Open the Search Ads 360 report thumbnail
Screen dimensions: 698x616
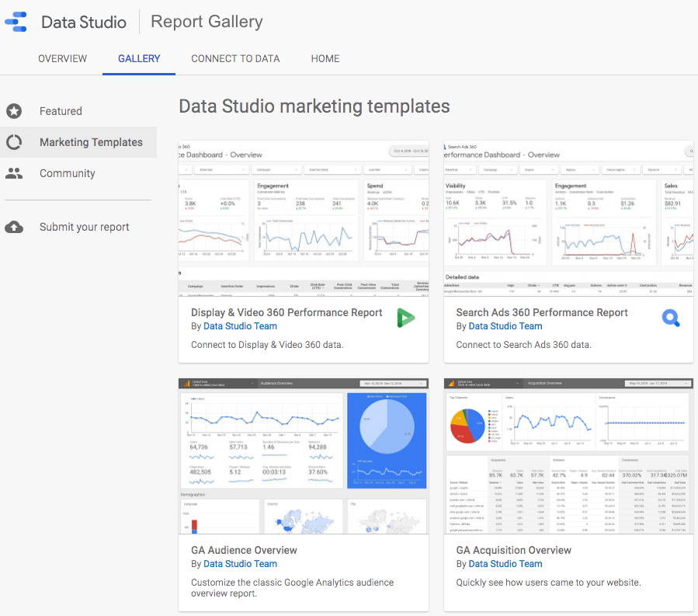click(568, 219)
